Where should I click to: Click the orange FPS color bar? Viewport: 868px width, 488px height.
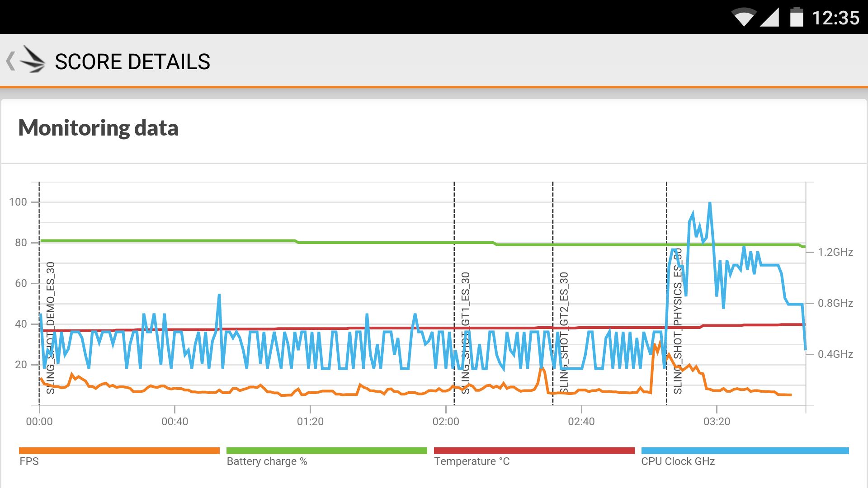pyautogui.click(x=119, y=450)
